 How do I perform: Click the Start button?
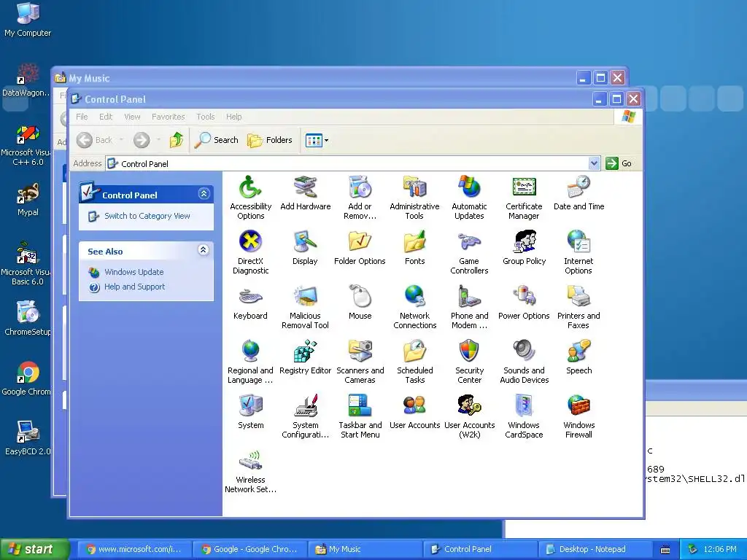(x=34, y=549)
